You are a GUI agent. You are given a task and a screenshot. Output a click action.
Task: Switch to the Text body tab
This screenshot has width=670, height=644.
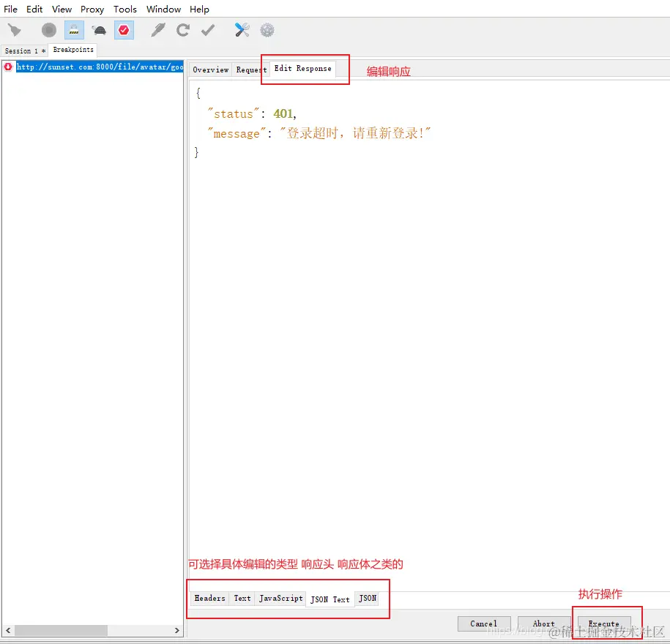[242, 599]
